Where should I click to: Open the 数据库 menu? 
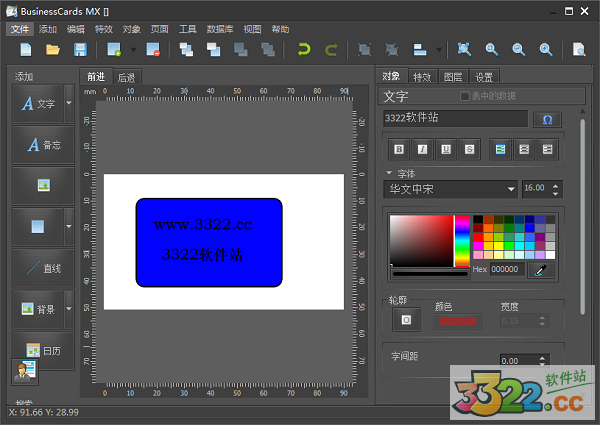220,29
